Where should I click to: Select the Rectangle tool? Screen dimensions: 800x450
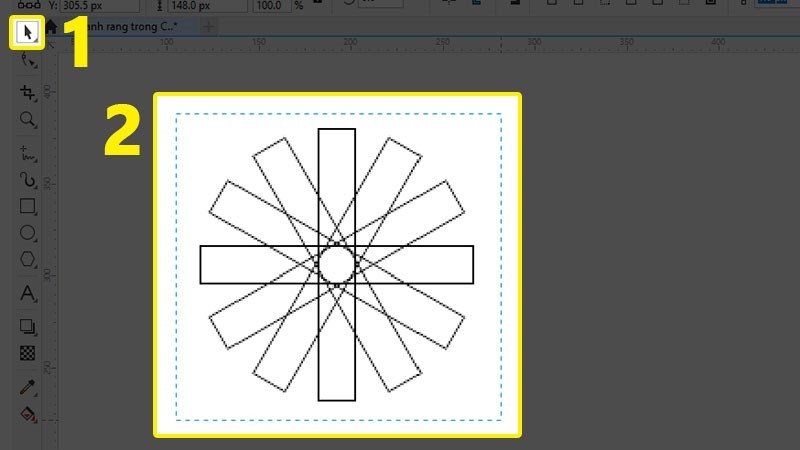(27, 207)
